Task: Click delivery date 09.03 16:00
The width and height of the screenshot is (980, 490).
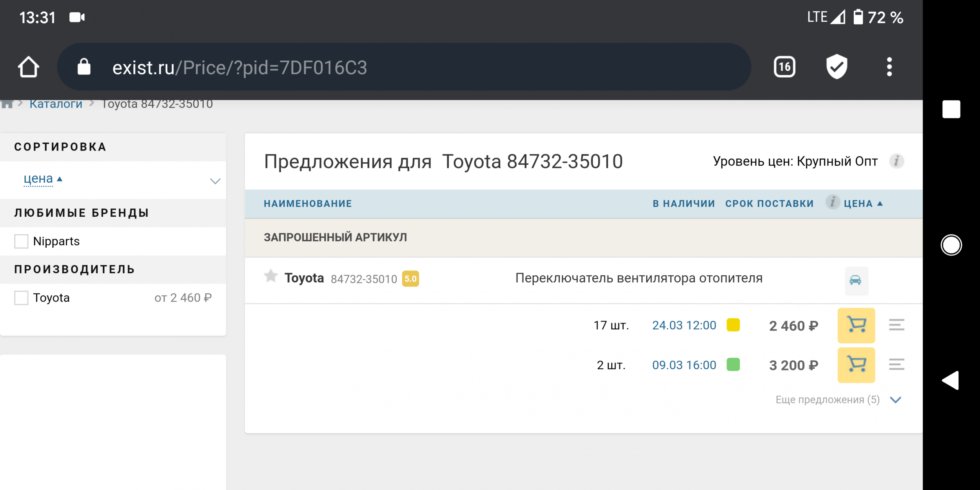Action: point(684,365)
